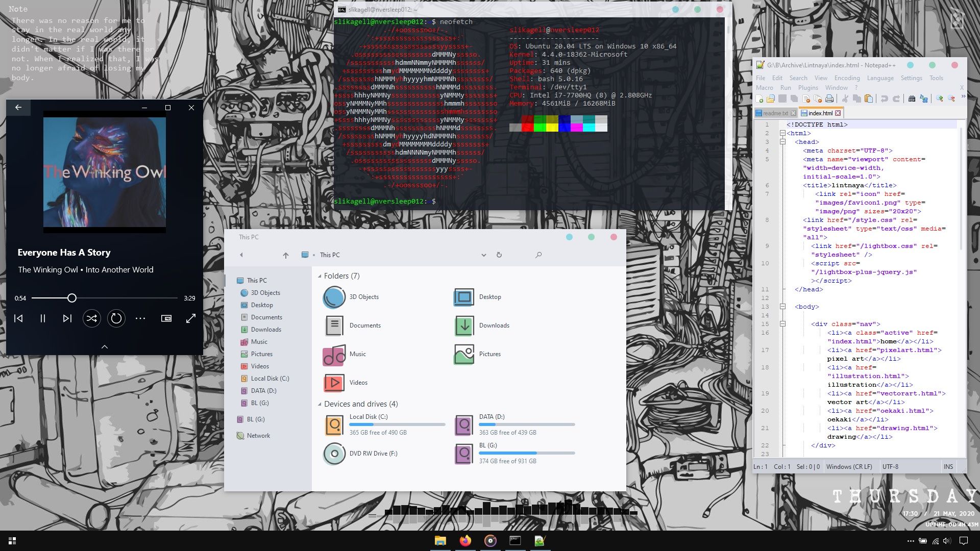Open the New File icon in Notepad++
This screenshot has width=980, height=551.
click(x=759, y=99)
